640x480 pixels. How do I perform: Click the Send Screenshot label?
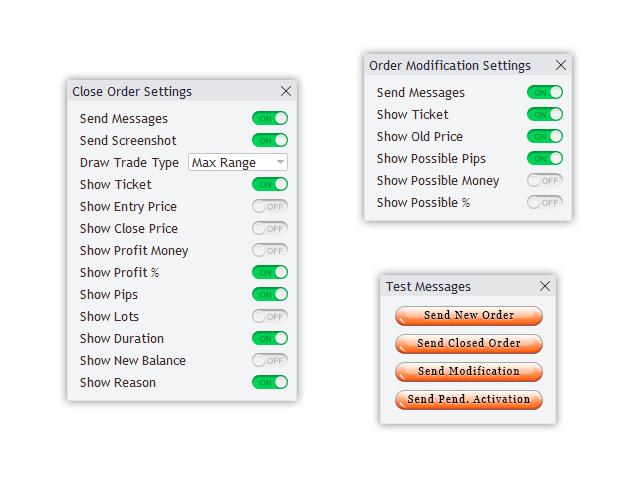click(x=128, y=140)
